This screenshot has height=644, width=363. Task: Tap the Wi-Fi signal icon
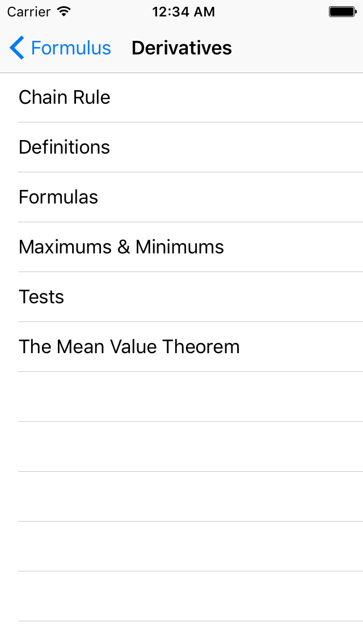64,11
